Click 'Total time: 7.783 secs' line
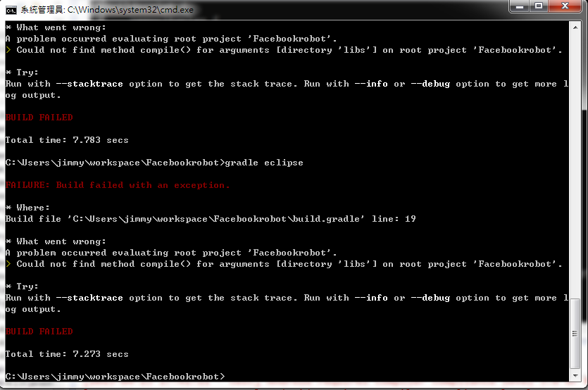The width and height of the screenshot is (588, 390). click(67, 140)
